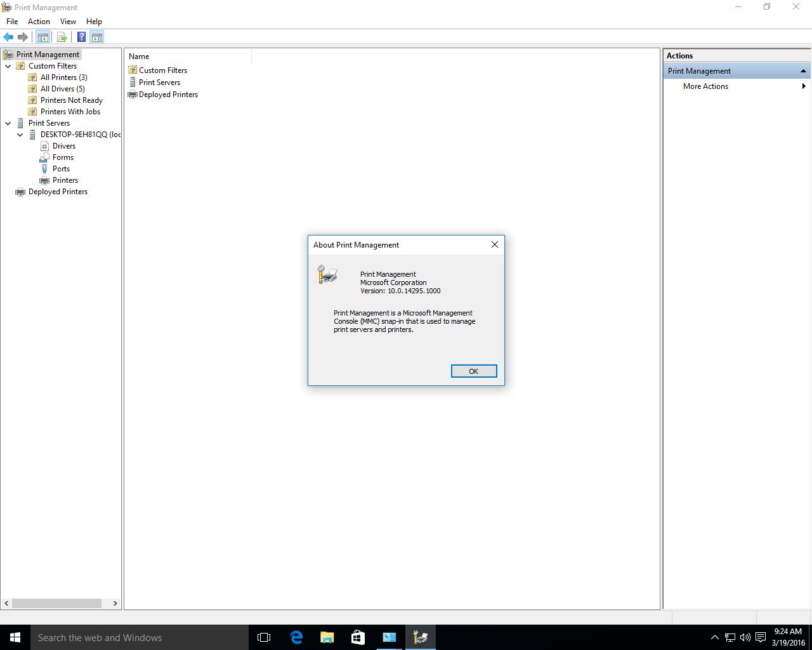Select Custom Filters in the list pane
Image resolution: width=812 pixels, height=650 pixels.
[x=163, y=70]
